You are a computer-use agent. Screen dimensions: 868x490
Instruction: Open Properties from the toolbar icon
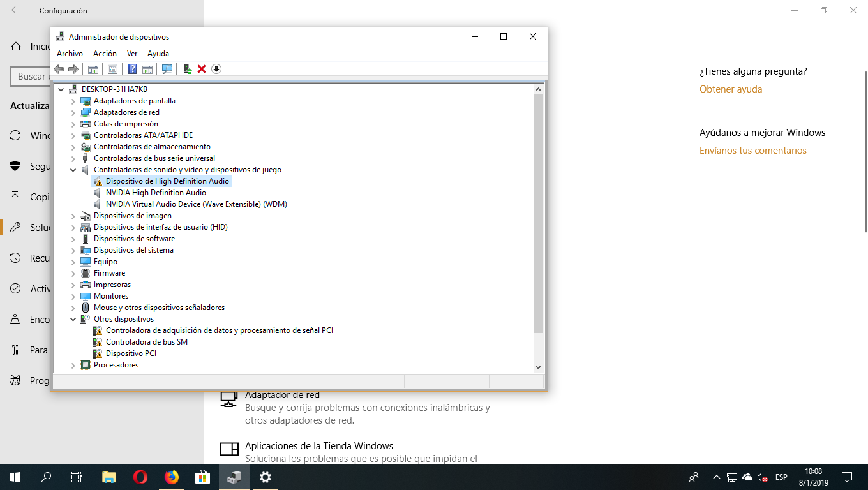(x=112, y=69)
